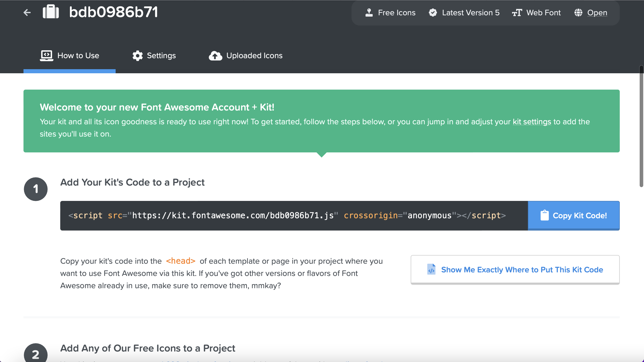
Task: Click the Free Icons label
Action: [397, 13]
